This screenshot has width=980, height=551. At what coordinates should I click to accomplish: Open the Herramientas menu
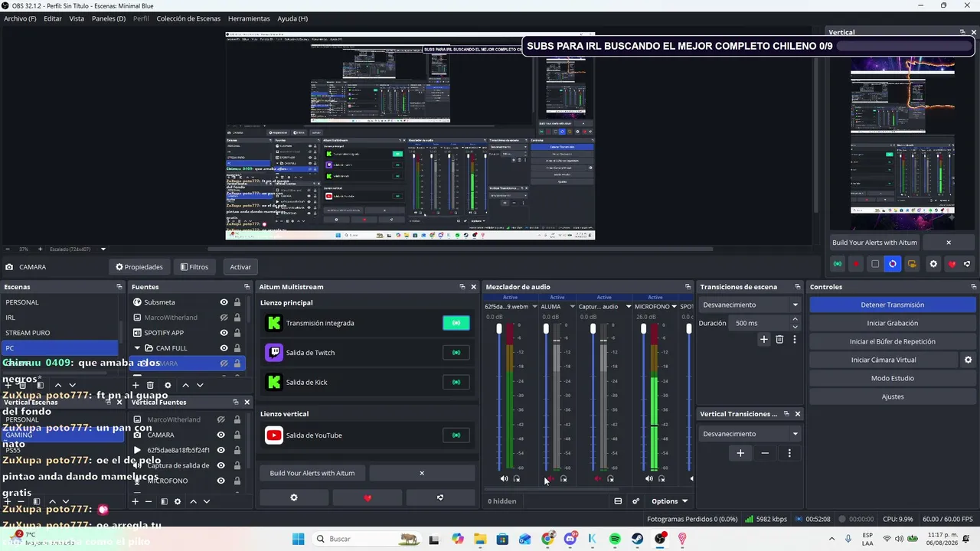(249, 18)
